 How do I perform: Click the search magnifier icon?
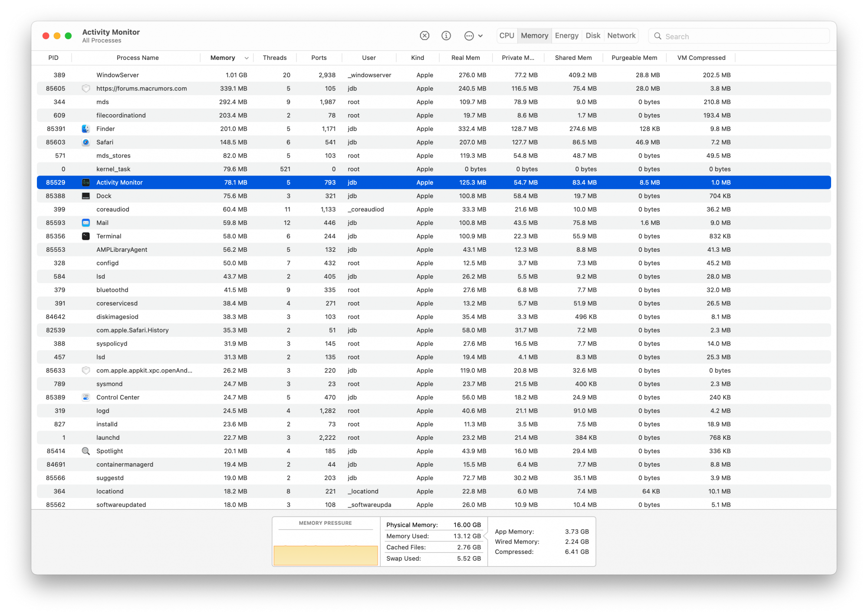pos(658,36)
